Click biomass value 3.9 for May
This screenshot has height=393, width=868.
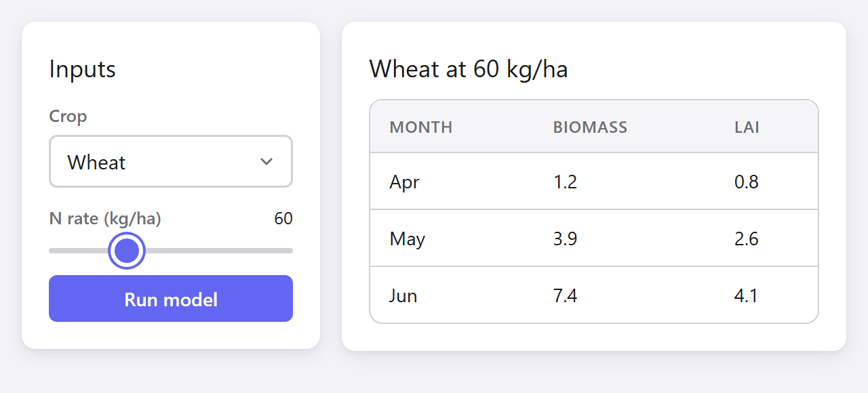point(565,239)
